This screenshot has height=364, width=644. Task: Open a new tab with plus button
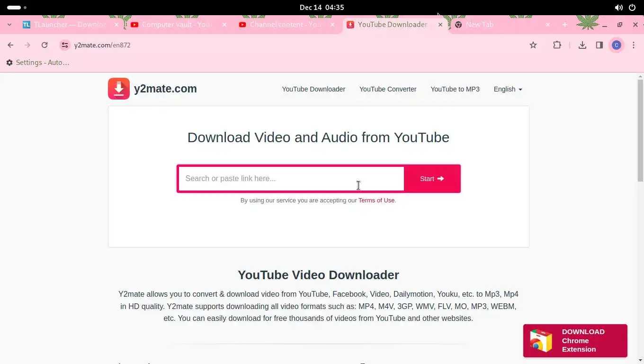564,25
